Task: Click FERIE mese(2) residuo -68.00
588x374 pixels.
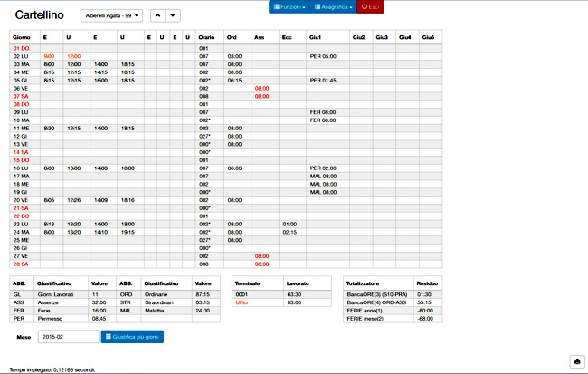Action: (x=425, y=319)
